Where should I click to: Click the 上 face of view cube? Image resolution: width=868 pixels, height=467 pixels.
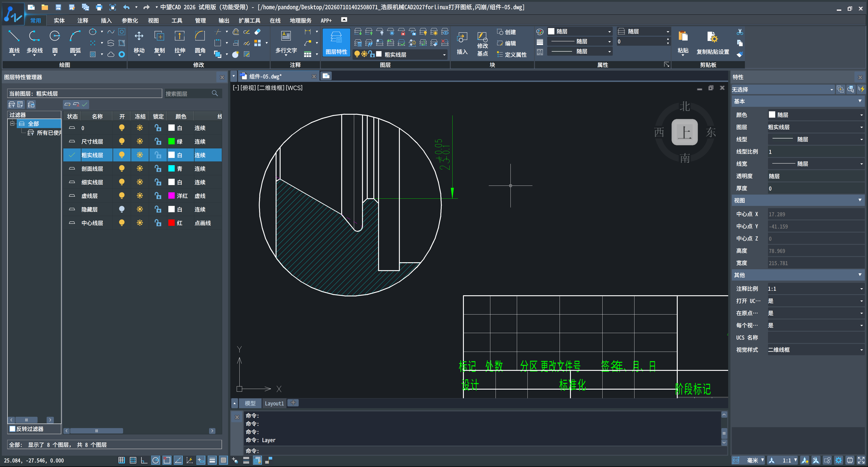click(684, 132)
